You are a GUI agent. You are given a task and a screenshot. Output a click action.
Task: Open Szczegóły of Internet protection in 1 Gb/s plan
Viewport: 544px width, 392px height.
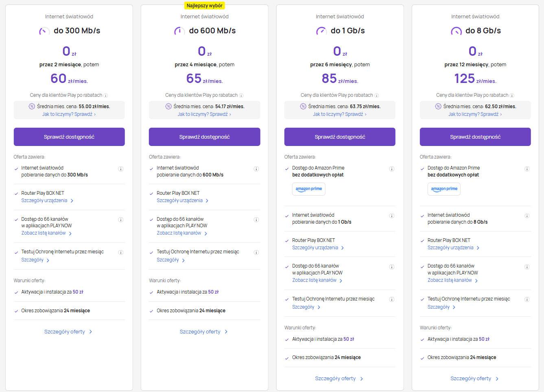click(306, 307)
